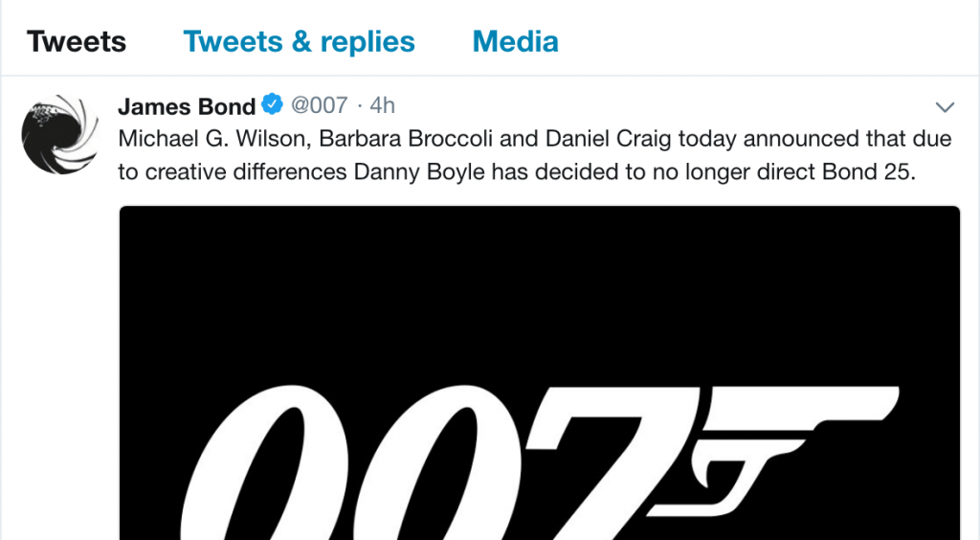Click the 4h tweet timestamp
The image size is (980, 540).
coord(383,105)
